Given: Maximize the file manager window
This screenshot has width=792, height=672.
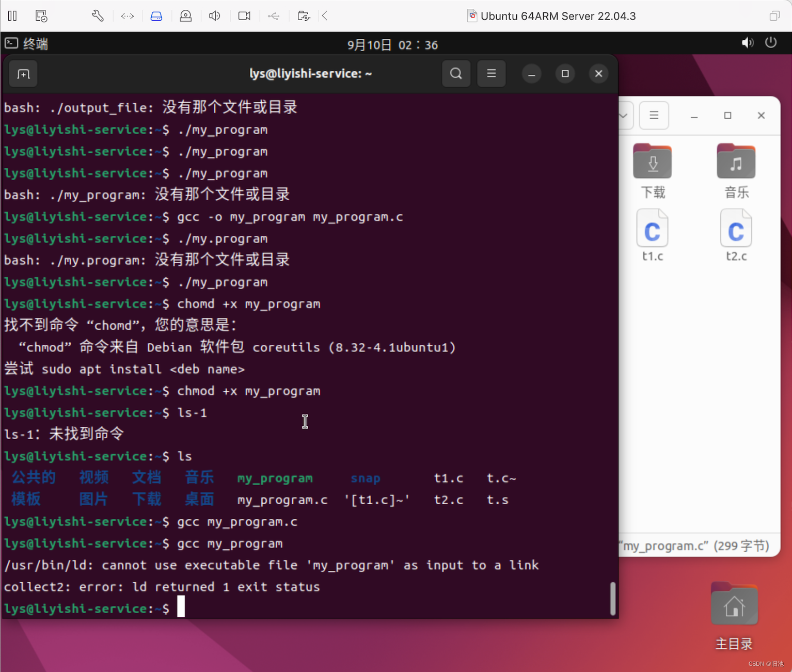Looking at the screenshot, I should tap(728, 116).
